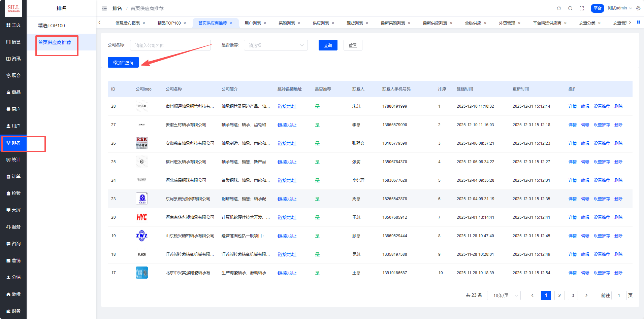Select 精选TOP100 in the submenu
Screen dimensions: 644x319
(x=52, y=26)
